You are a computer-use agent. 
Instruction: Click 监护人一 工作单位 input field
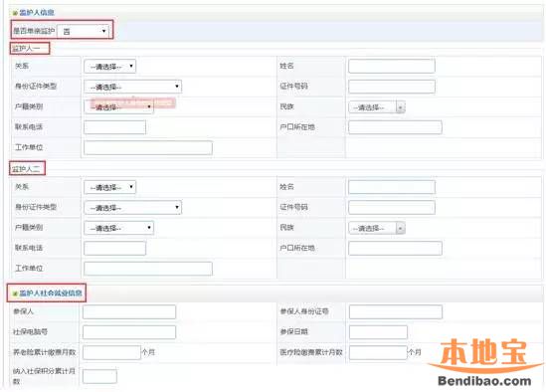coord(148,147)
